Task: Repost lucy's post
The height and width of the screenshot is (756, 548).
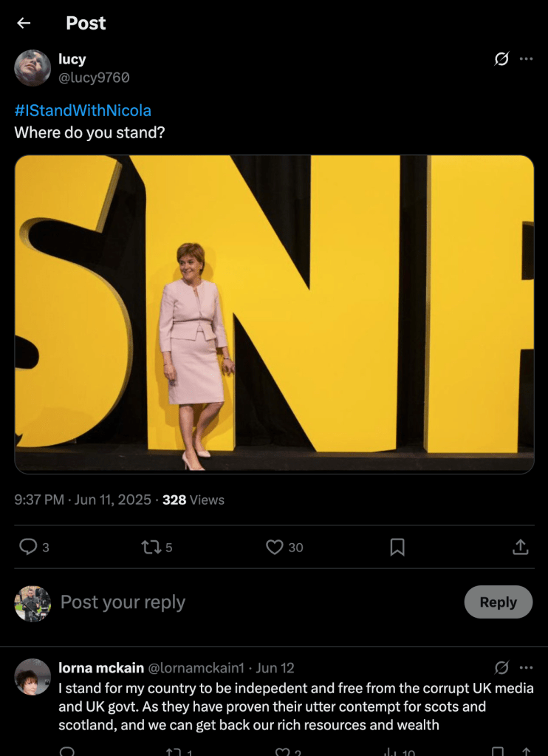Action: point(150,547)
